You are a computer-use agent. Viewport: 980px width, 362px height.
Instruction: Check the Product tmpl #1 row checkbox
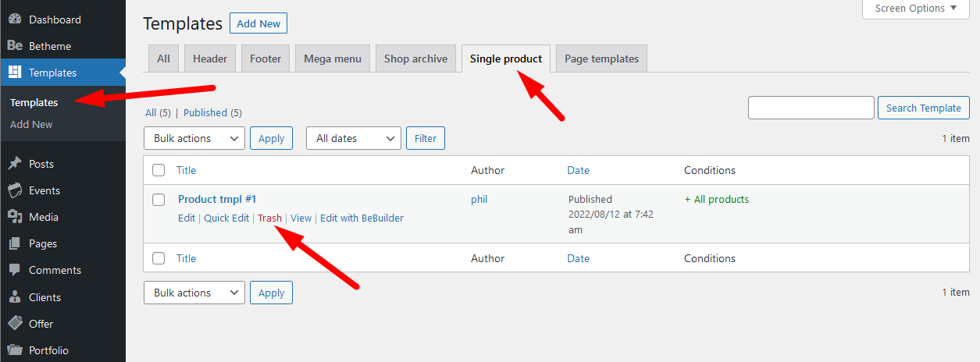click(159, 200)
